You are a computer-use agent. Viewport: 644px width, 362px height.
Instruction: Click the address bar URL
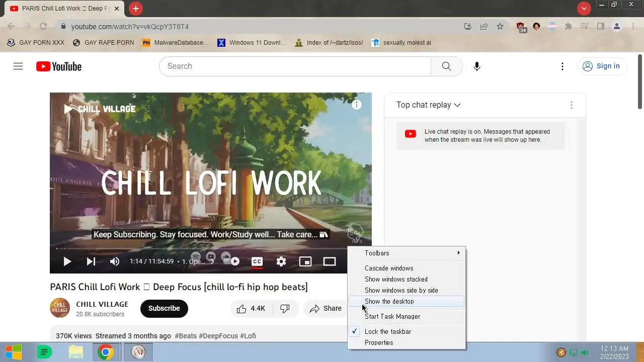pyautogui.click(x=130, y=27)
